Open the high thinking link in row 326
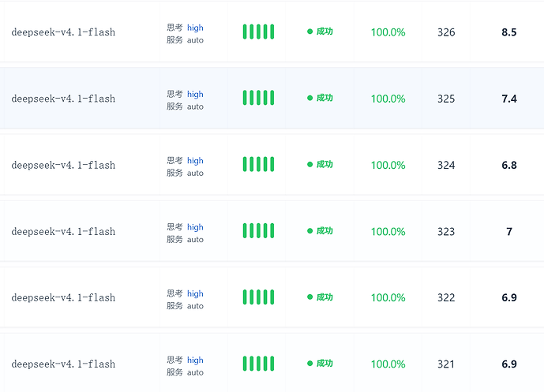The width and height of the screenshot is (544, 392). point(195,28)
